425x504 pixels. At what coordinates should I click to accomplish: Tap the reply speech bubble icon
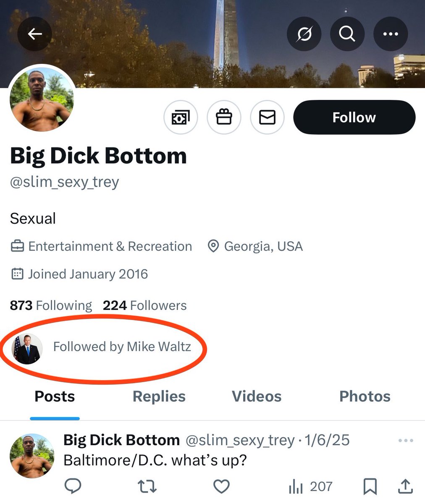[x=73, y=486]
